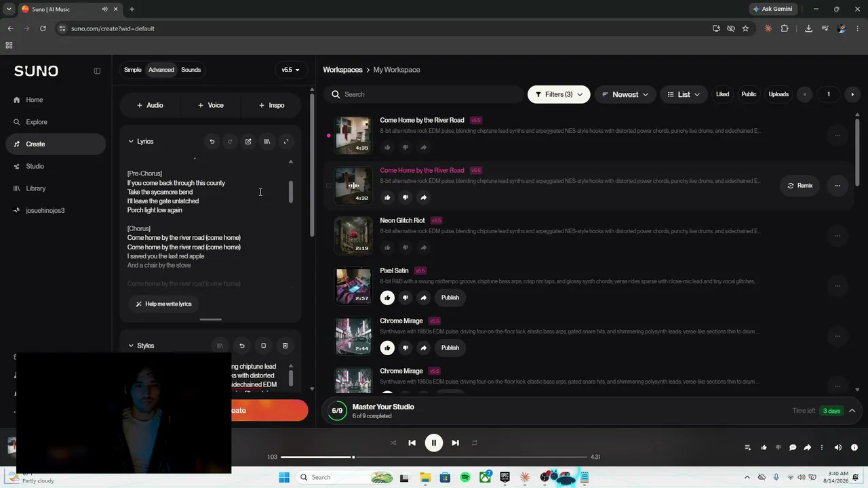Open more options for Pixel Satin
The height and width of the screenshot is (488, 868).
837,286
